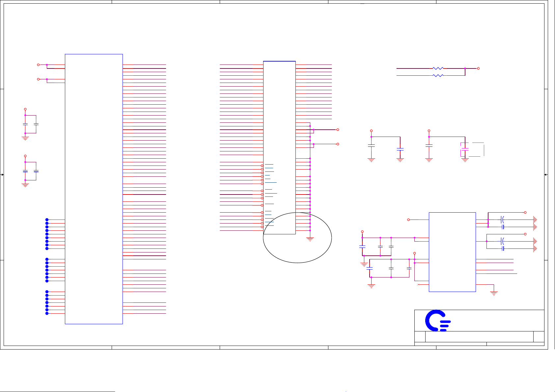
Task: Click topmost power port left of large IC
Action: click(38, 65)
